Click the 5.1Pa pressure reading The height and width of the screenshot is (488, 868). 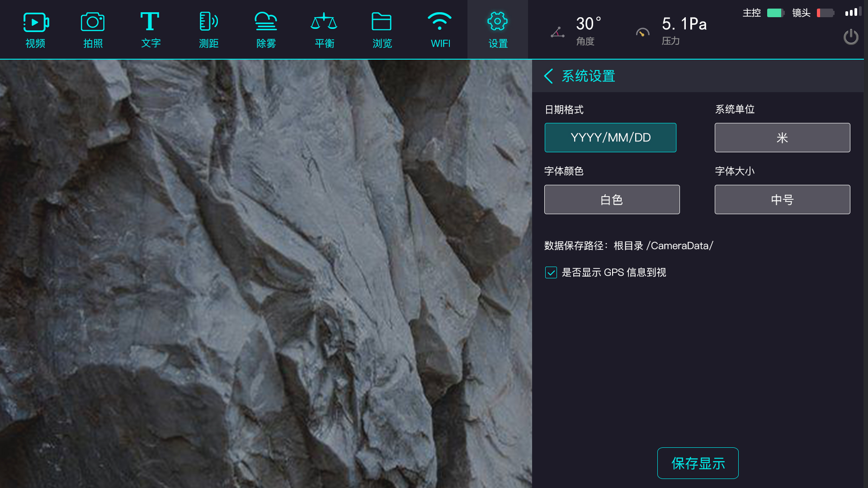coord(684,23)
